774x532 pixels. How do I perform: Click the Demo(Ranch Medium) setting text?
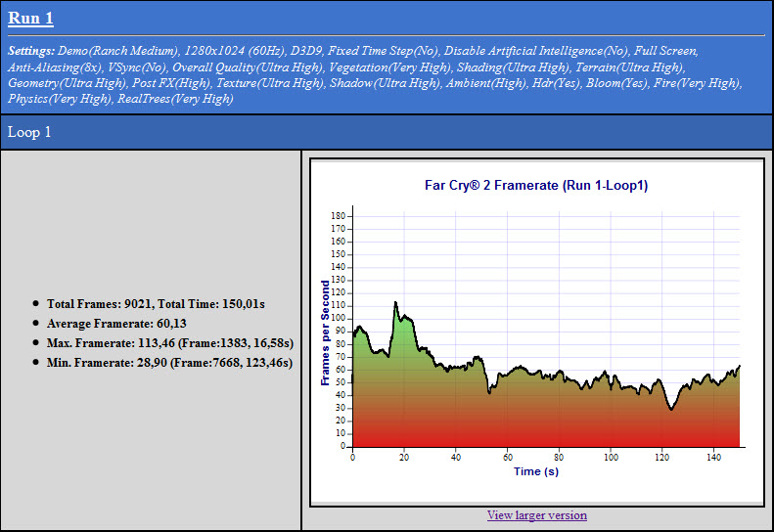118,51
